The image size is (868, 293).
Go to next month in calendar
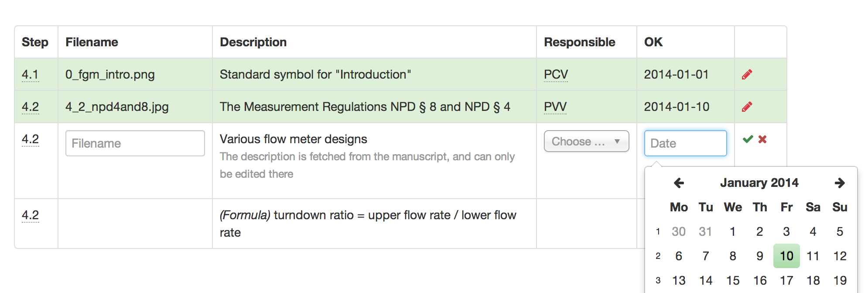840,183
